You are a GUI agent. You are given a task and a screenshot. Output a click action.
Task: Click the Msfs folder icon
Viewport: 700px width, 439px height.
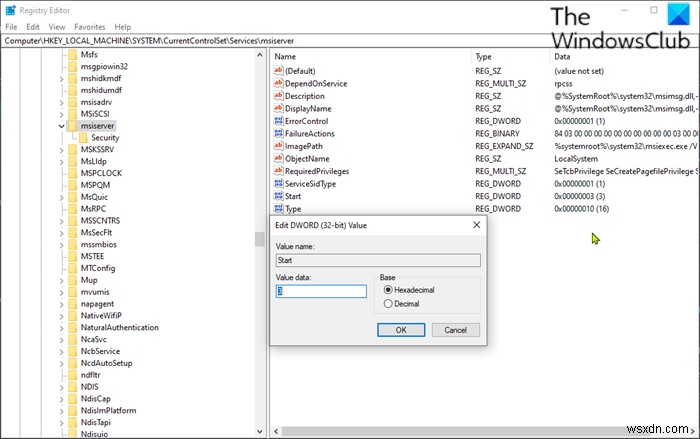click(x=73, y=54)
